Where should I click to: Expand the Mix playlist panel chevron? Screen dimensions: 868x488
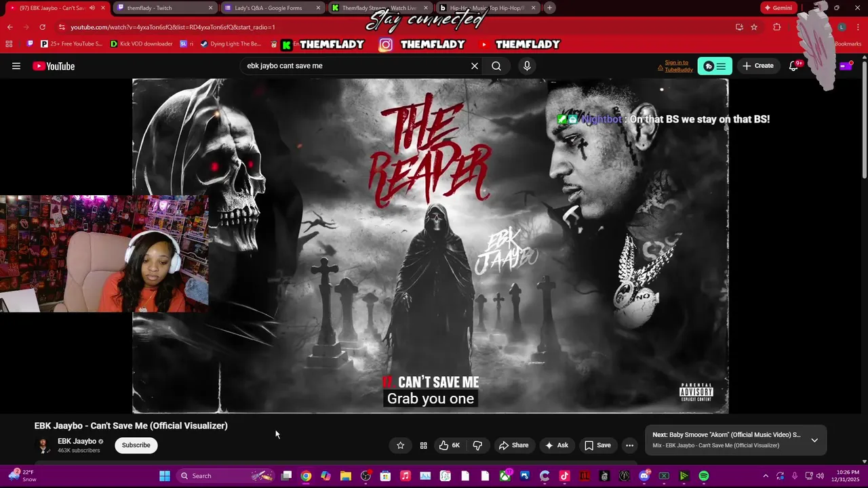[x=814, y=440]
